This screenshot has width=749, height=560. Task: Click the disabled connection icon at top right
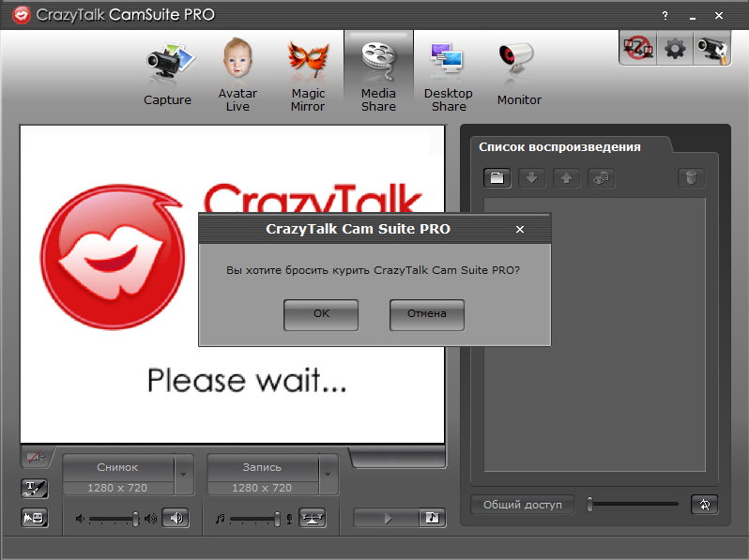[638, 48]
